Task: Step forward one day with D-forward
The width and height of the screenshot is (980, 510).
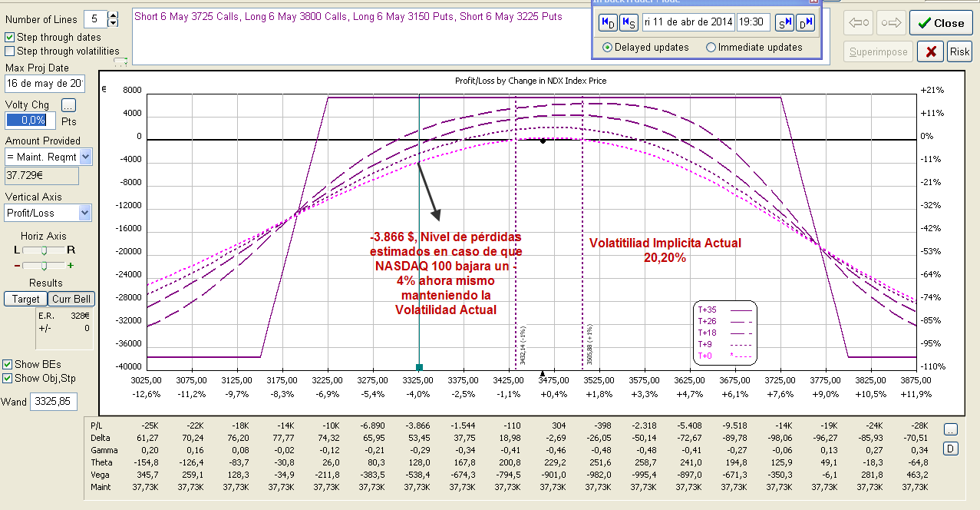Action: pos(805,22)
